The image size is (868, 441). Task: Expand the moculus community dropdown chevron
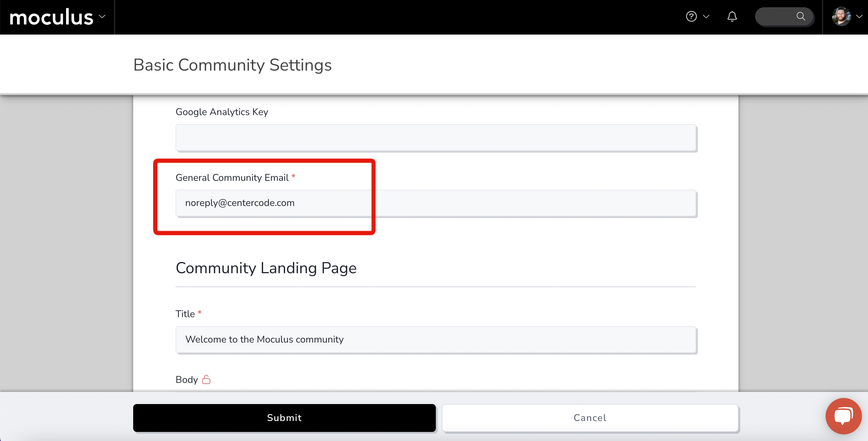coord(102,17)
